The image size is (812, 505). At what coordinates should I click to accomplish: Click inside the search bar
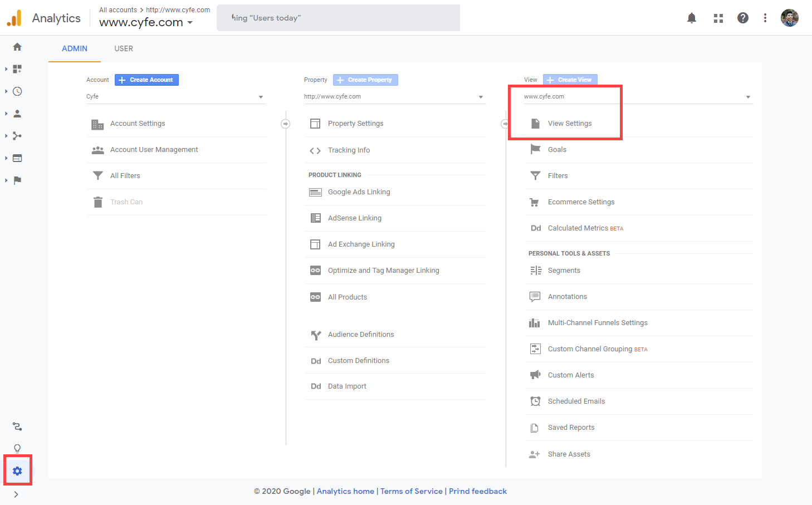pyautogui.click(x=338, y=17)
